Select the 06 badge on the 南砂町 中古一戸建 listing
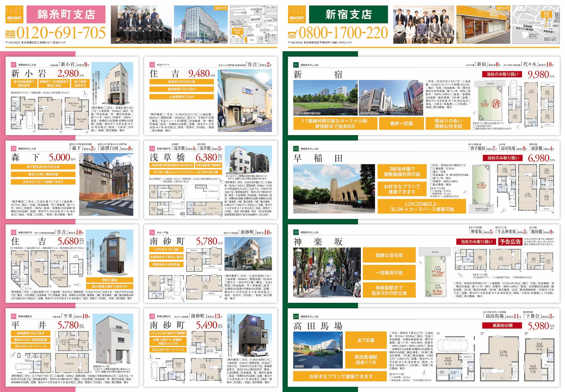This screenshot has width=565, height=392. (152, 232)
